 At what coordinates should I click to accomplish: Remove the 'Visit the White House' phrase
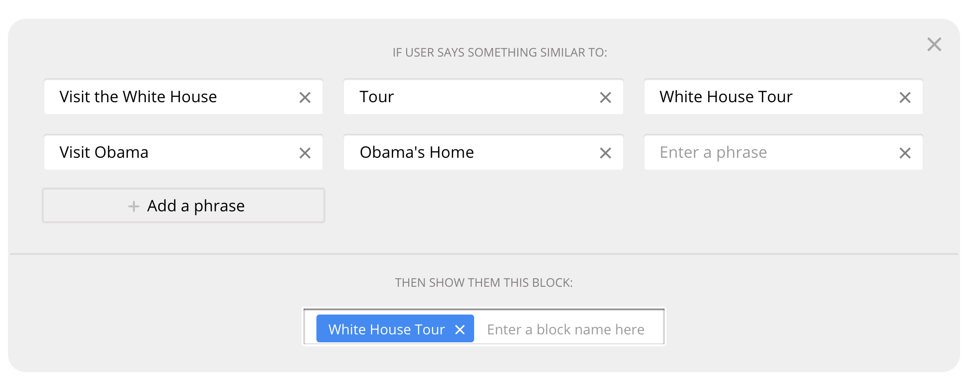point(305,97)
